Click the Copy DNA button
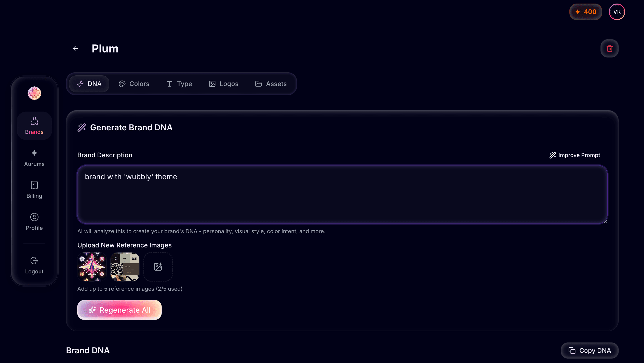 [x=589, y=351]
